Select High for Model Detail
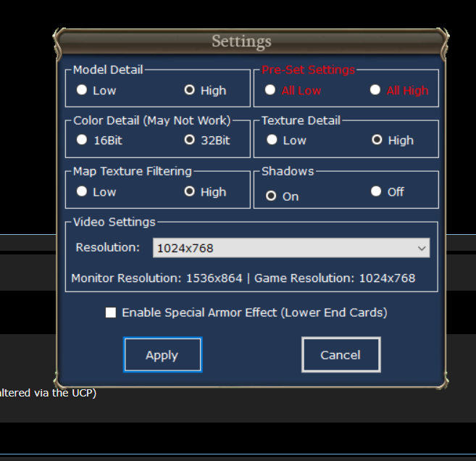Screen dimensions: 476x461 click(190, 90)
